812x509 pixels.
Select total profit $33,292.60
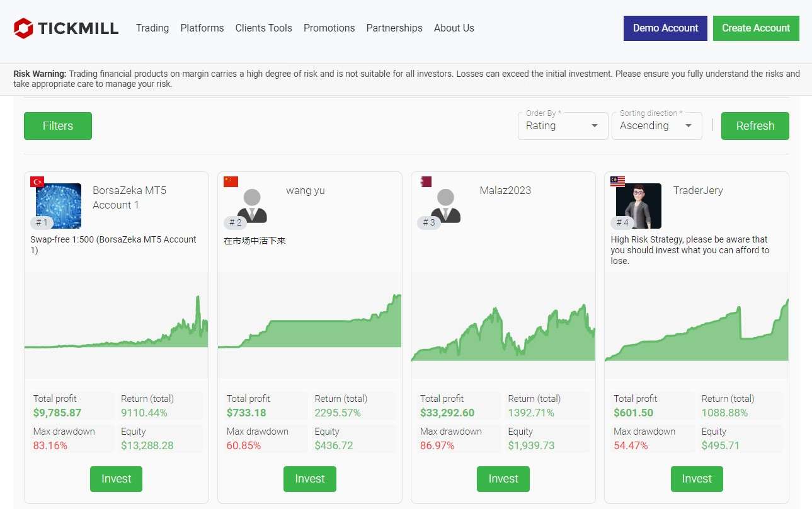[x=447, y=413]
